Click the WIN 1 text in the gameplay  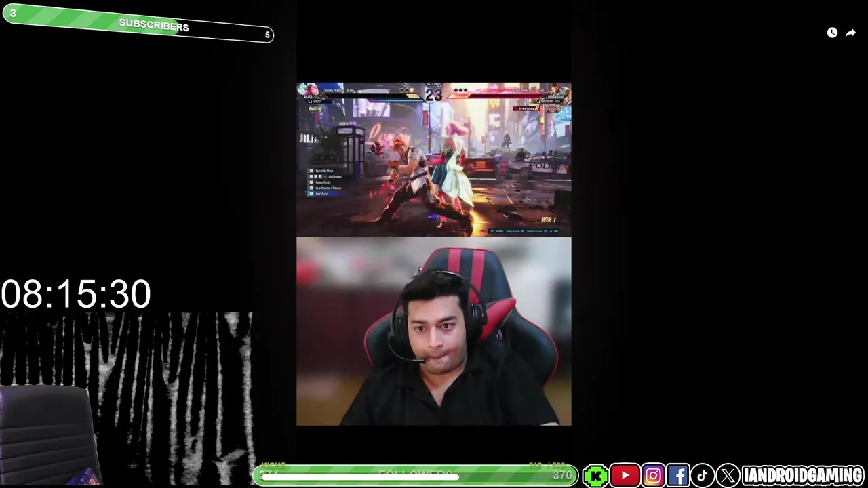click(x=549, y=220)
